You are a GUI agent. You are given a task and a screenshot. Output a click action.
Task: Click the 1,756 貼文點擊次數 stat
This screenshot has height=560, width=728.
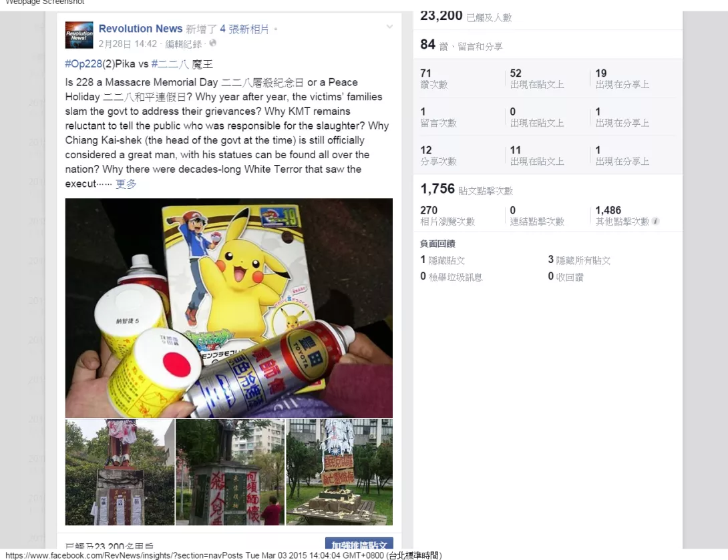(x=467, y=190)
